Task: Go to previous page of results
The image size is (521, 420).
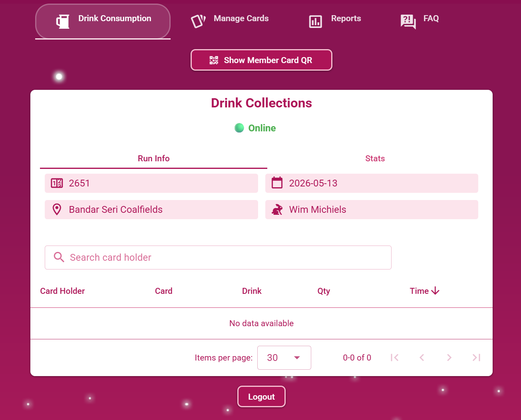Action: (422, 358)
